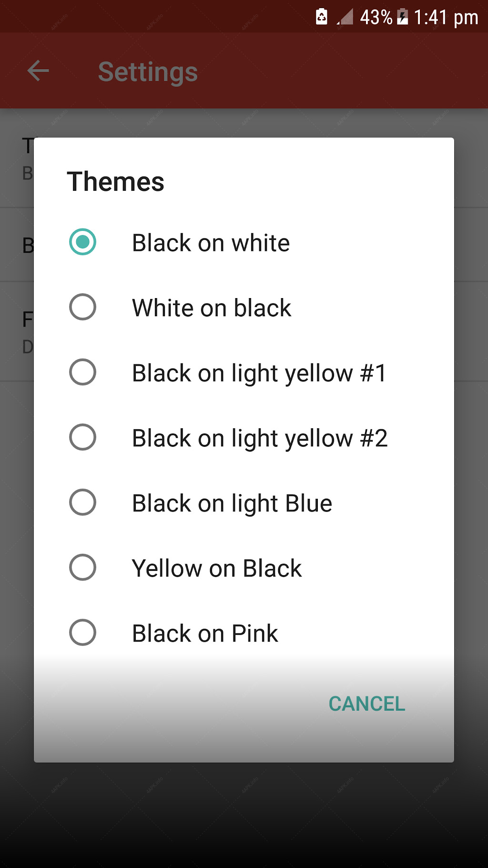Tap the back arrow in Settings header
Image resolution: width=488 pixels, height=868 pixels.
click(x=38, y=71)
